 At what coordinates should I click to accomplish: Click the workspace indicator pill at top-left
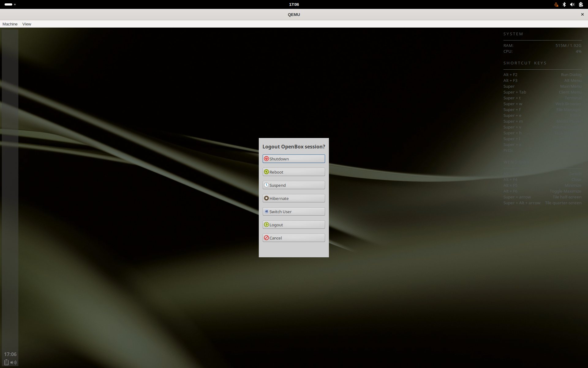9,4
